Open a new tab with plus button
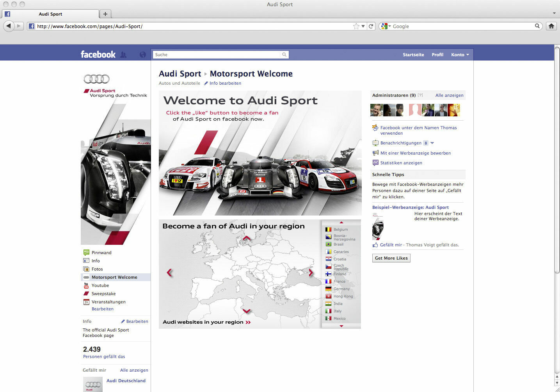 coord(105,14)
